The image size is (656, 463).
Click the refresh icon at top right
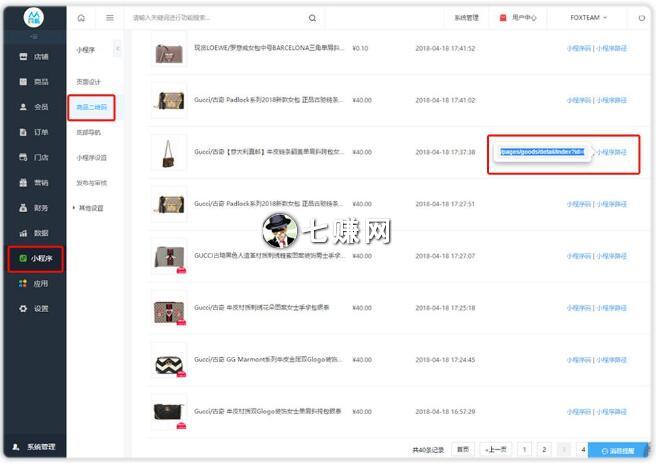[641, 18]
